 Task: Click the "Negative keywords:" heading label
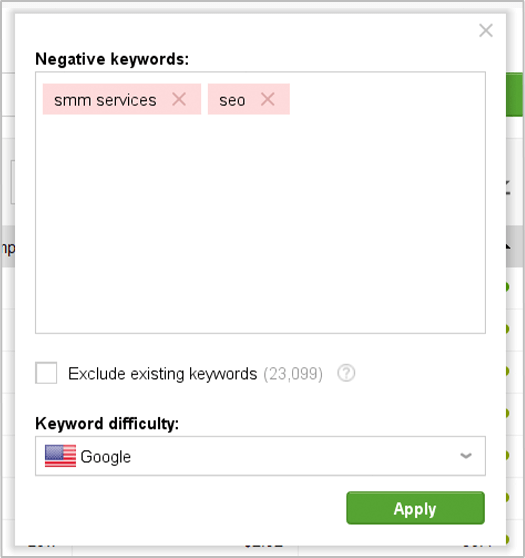click(112, 59)
